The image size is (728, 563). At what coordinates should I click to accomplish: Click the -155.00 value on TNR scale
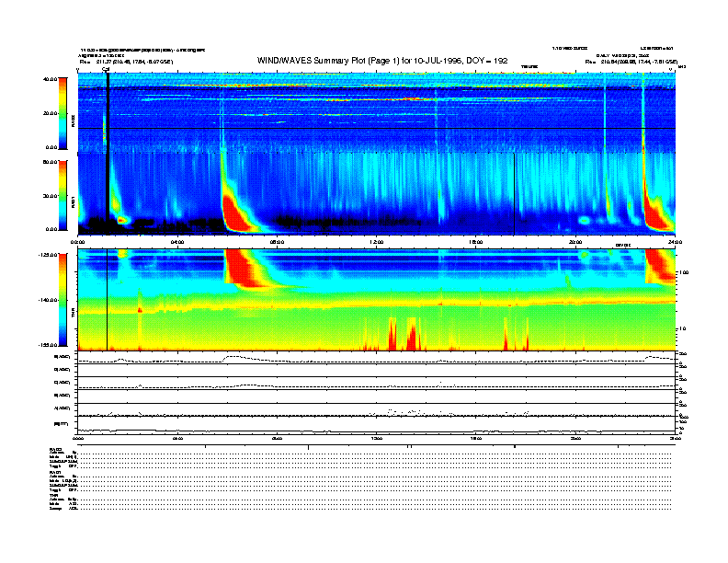coord(49,345)
